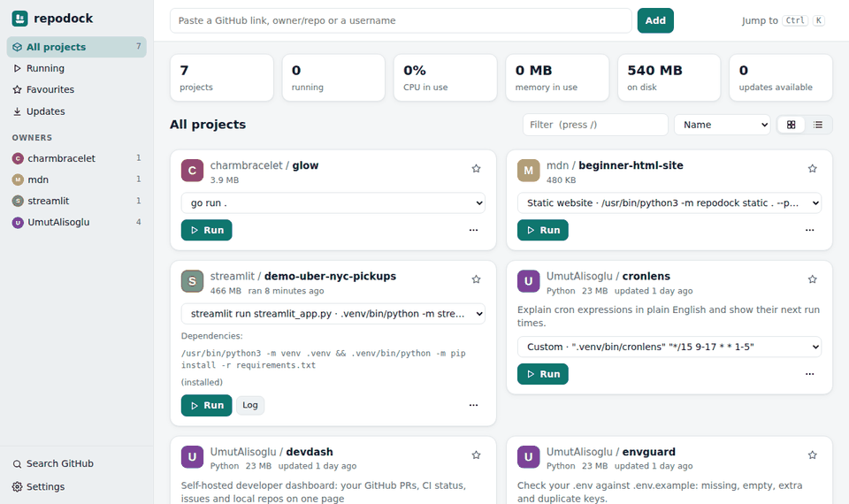Open more options for beginner-html-site card

click(809, 230)
